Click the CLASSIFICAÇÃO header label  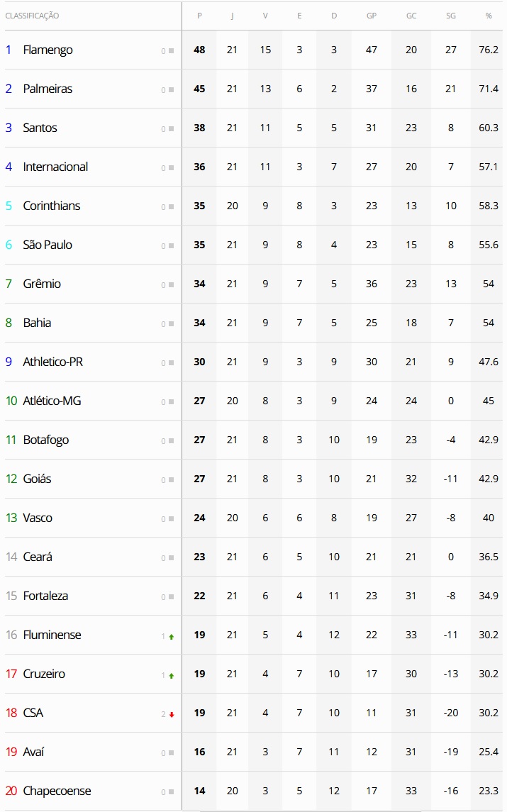(32, 16)
